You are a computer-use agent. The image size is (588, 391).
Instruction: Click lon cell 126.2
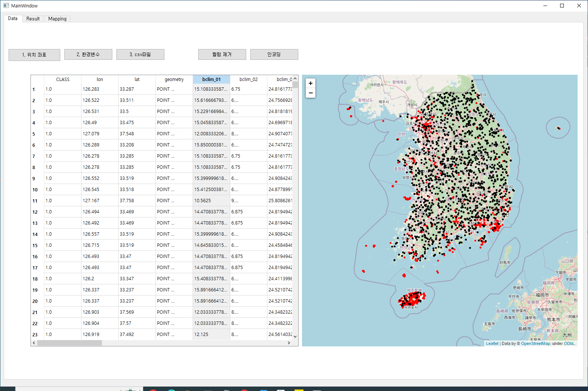(x=100, y=279)
